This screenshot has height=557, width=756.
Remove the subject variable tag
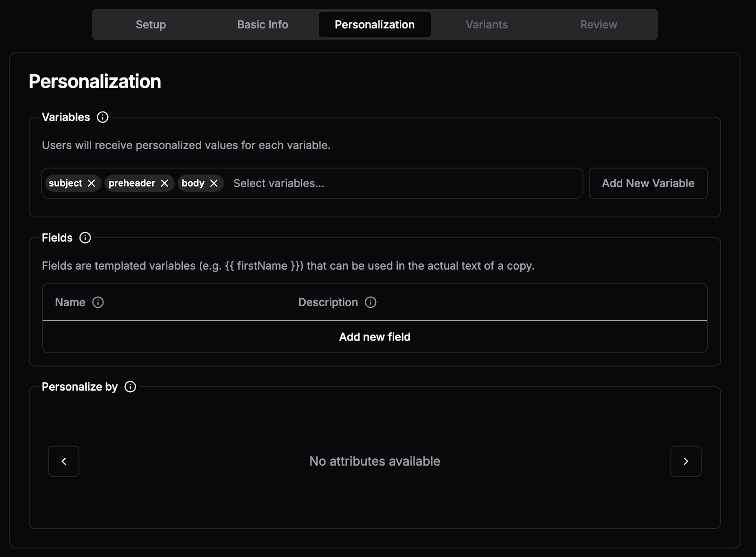tap(92, 183)
